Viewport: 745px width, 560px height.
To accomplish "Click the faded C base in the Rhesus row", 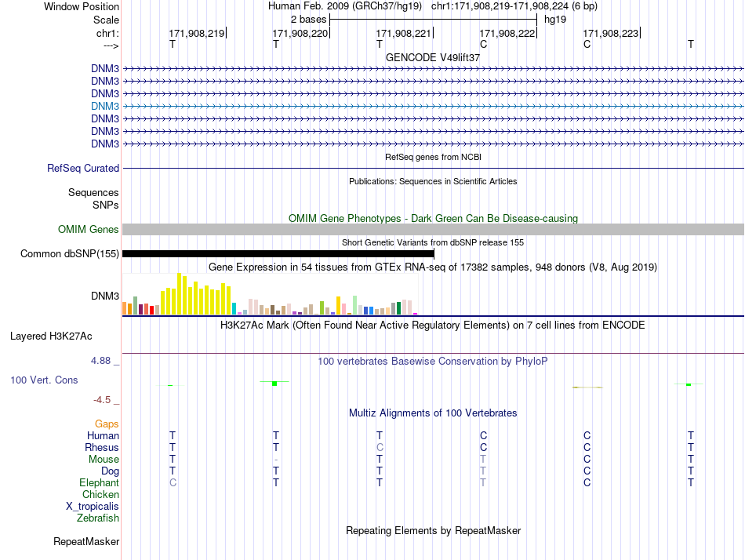I will coord(380,447).
